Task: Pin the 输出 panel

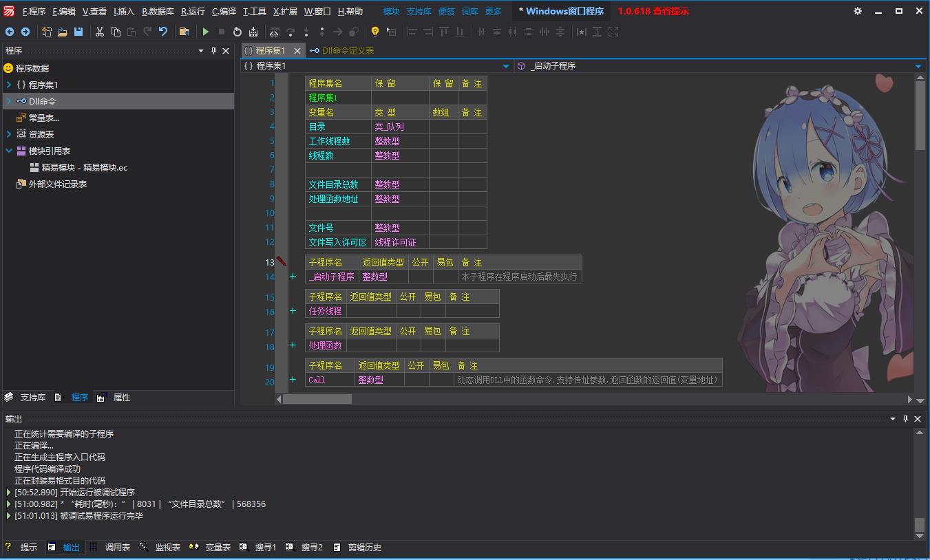Action: (906, 418)
